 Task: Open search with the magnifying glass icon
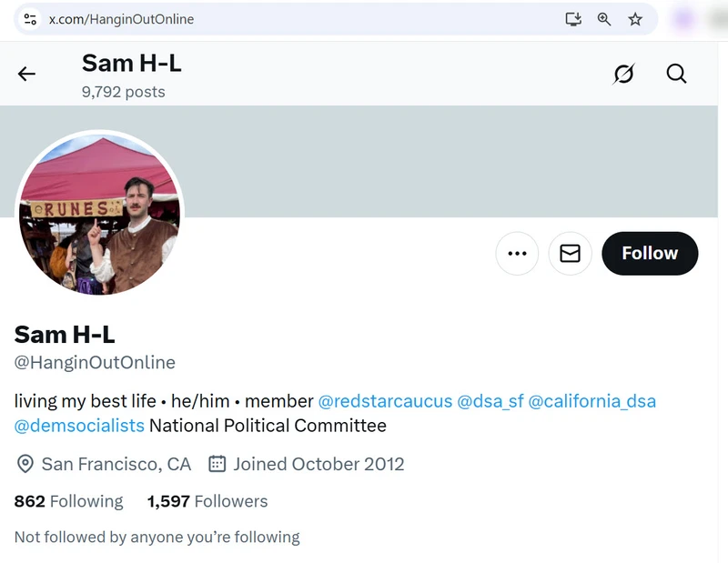click(676, 74)
